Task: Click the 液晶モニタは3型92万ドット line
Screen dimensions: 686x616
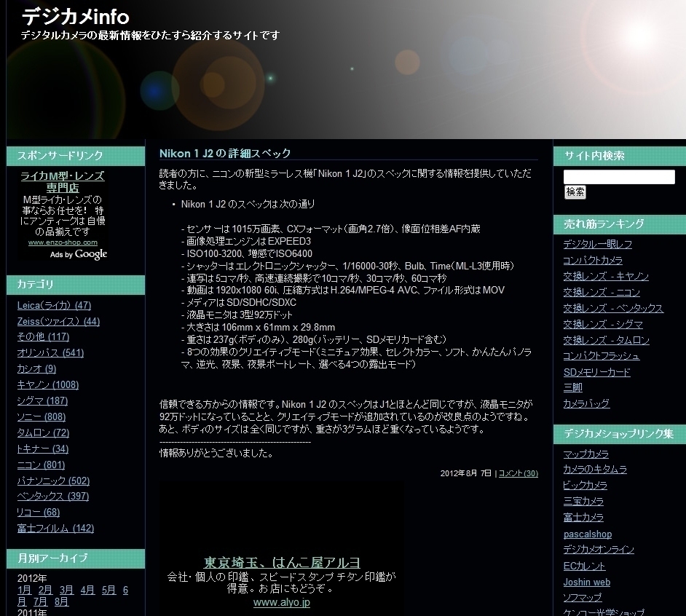Action: click(x=237, y=315)
